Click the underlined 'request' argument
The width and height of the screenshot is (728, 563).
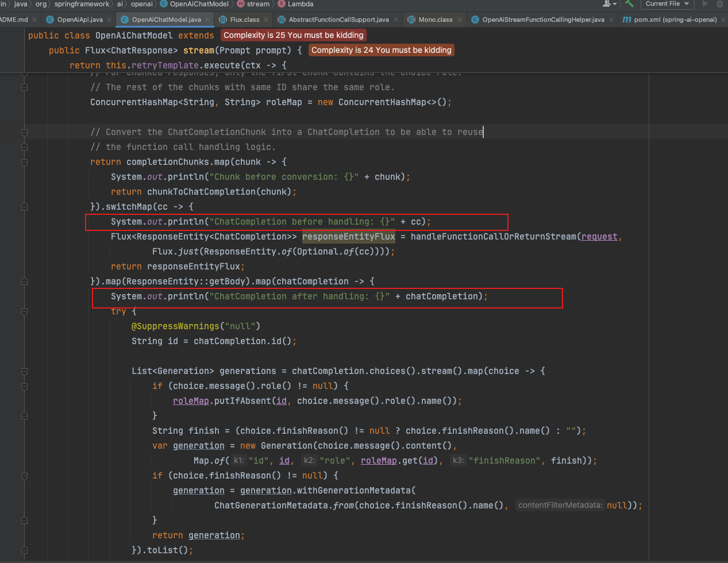599,237
